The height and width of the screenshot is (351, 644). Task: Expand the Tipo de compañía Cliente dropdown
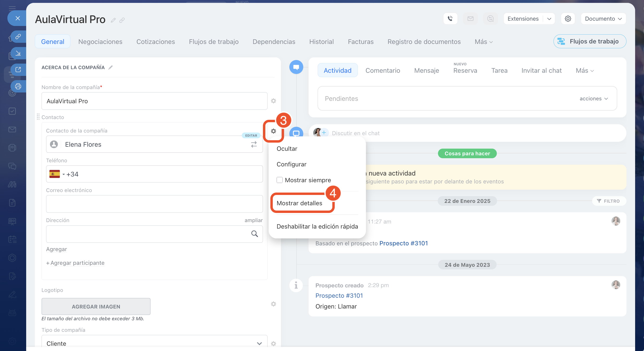point(259,343)
